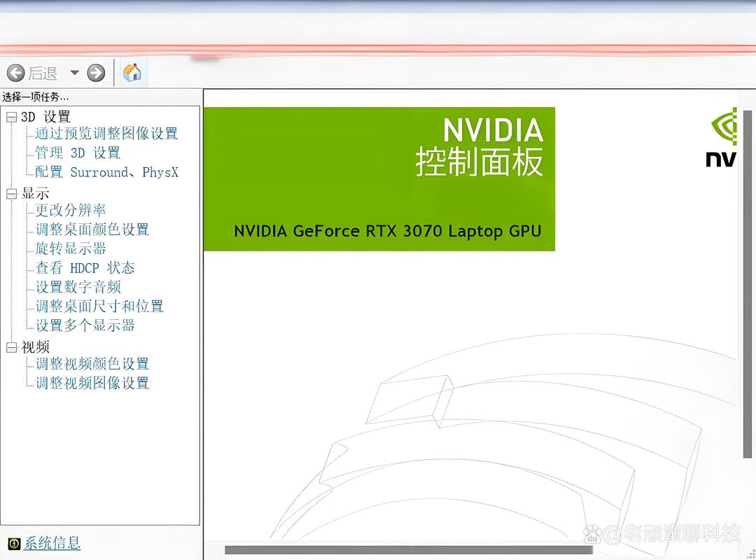Click the vertical scrollbar thumb

[748, 284]
